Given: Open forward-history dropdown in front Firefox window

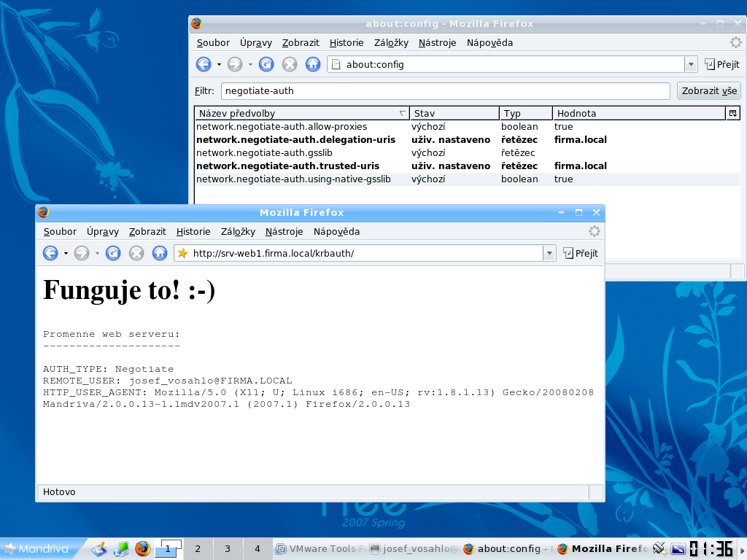Looking at the screenshot, I should click(x=97, y=253).
